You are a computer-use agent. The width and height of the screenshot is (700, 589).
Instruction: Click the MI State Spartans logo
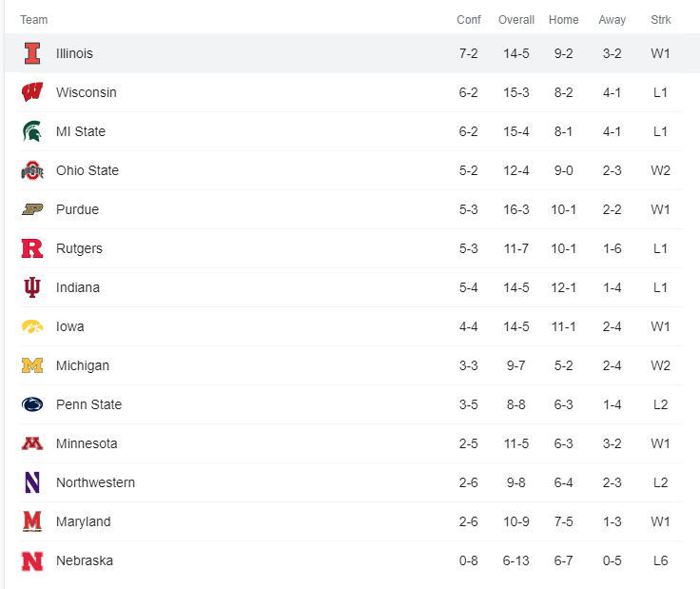coord(32,131)
